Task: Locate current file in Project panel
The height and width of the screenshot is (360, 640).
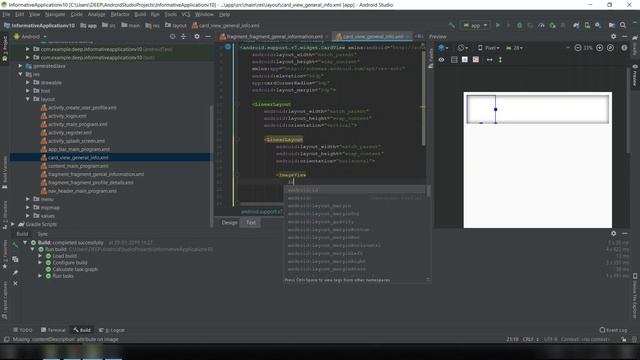Action: click(172, 36)
